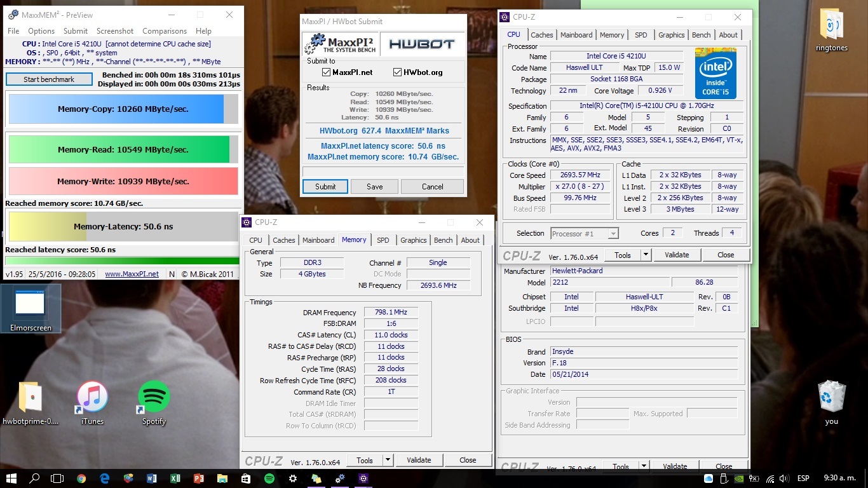This screenshot has width=868, height=488.
Task: Open the iTunes desktop shortcut
Action: pyautogui.click(x=92, y=402)
